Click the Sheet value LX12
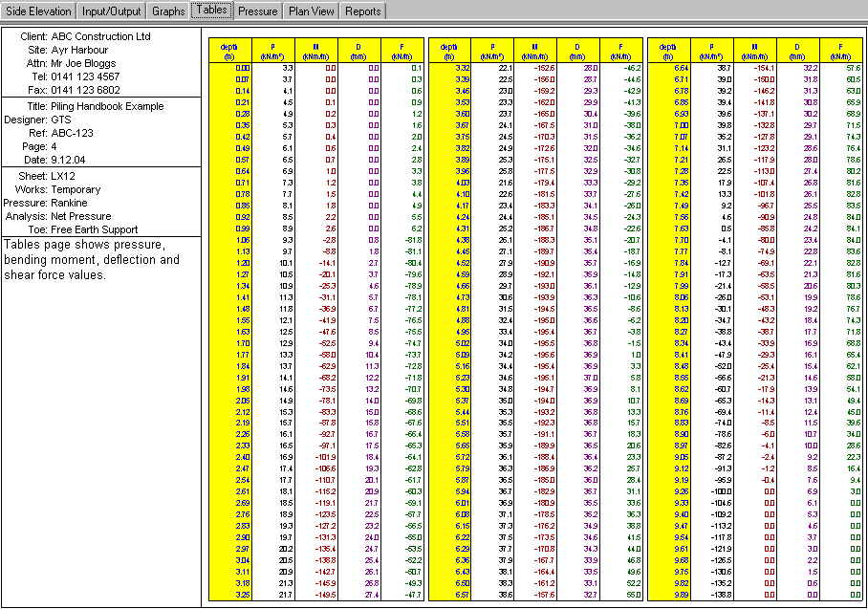Screen dimensions: 868x609 (65, 178)
